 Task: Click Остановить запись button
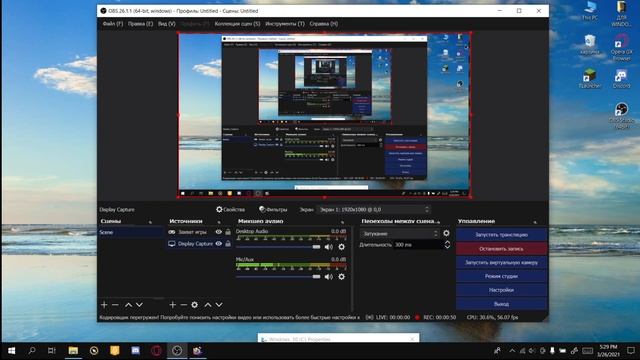501,249
